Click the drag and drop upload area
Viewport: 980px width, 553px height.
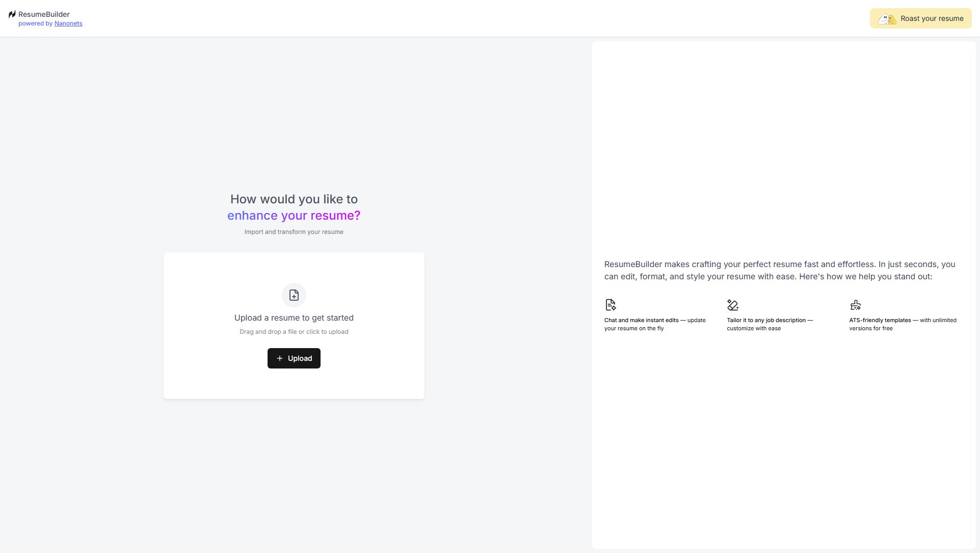pos(294,326)
